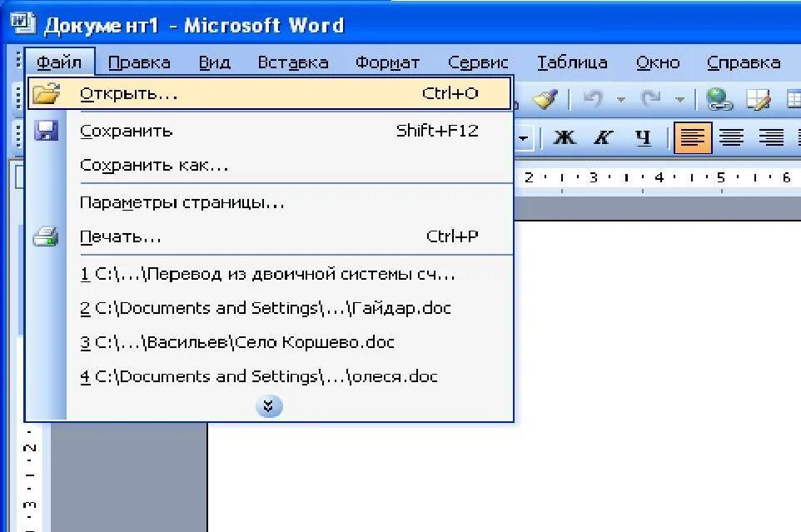The image size is (801, 532).
Task: Choose Сохранить in the File menu
Action: pos(269,132)
